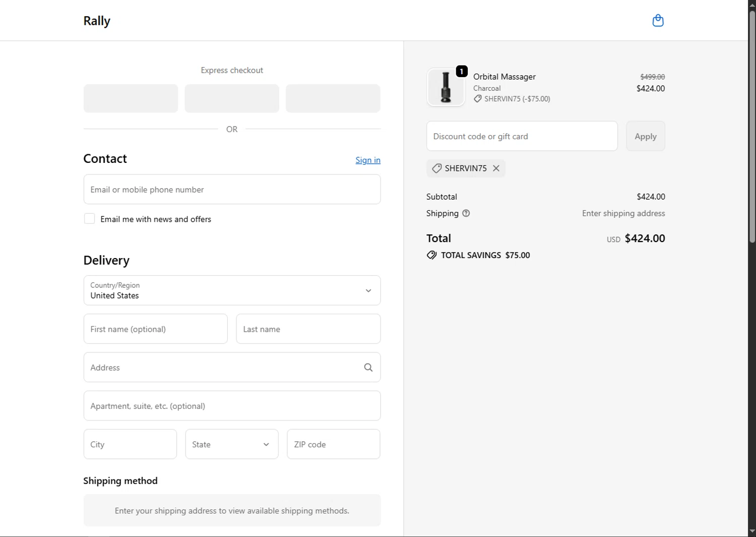Click the Discount code or gift card field
The image size is (756, 537).
click(x=522, y=136)
